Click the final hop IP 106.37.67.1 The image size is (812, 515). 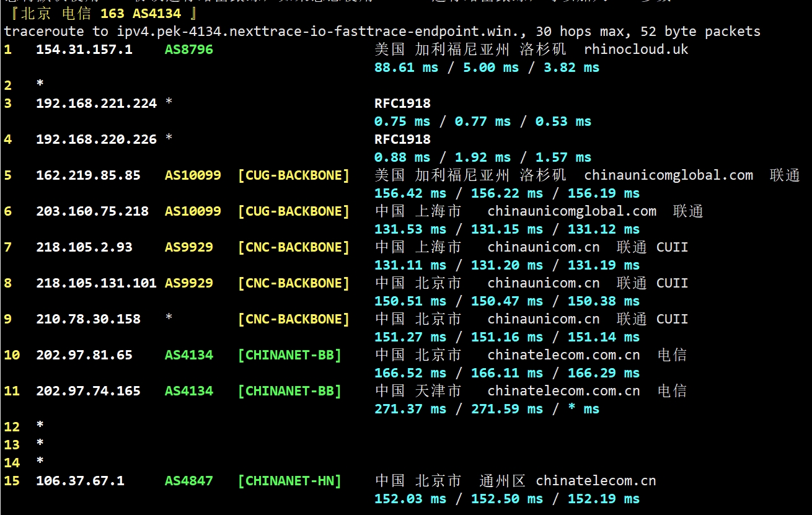point(80,481)
